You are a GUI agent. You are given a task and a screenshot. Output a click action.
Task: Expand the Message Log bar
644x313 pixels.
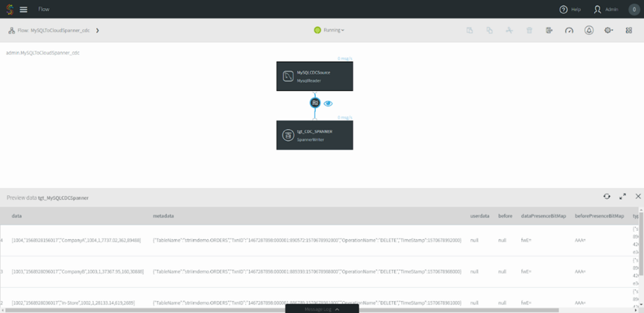coord(322,309)
